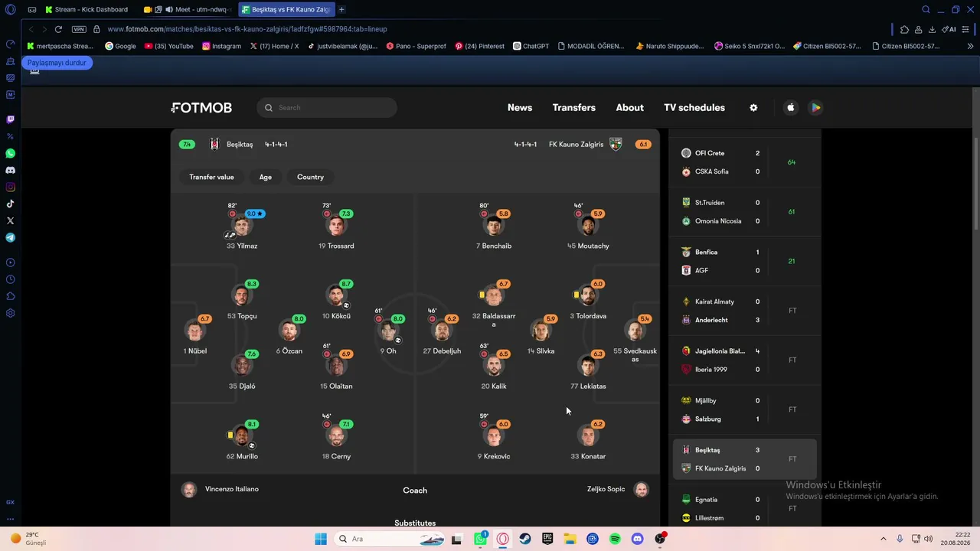This screenshot has width=980, height=551.
Task: Open Instagram from the Opera sidebar
Action: (10, 187)
